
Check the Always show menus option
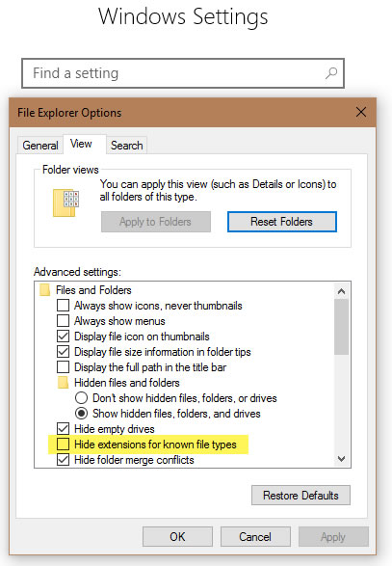click(x=64, y=320)
